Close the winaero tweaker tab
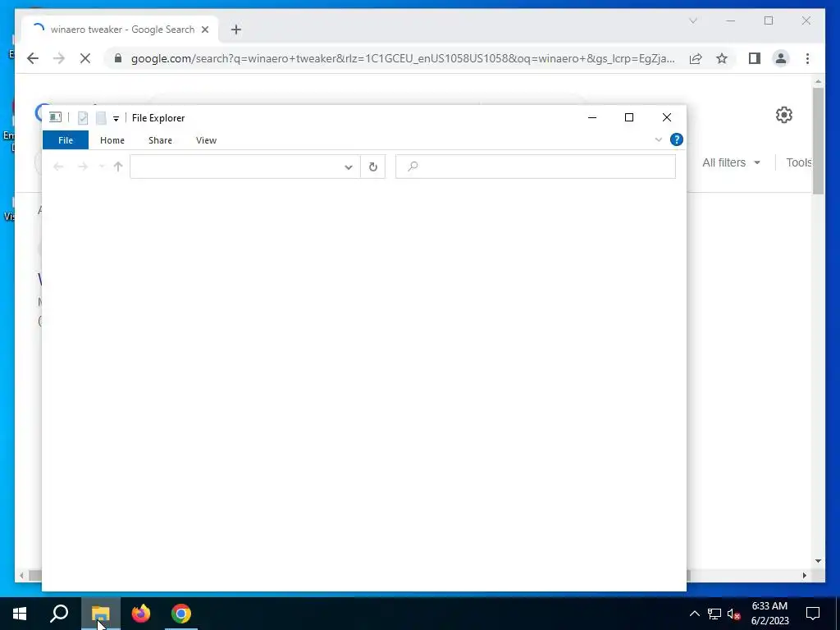This screenshot has width=840, height=630. [204, 30]
